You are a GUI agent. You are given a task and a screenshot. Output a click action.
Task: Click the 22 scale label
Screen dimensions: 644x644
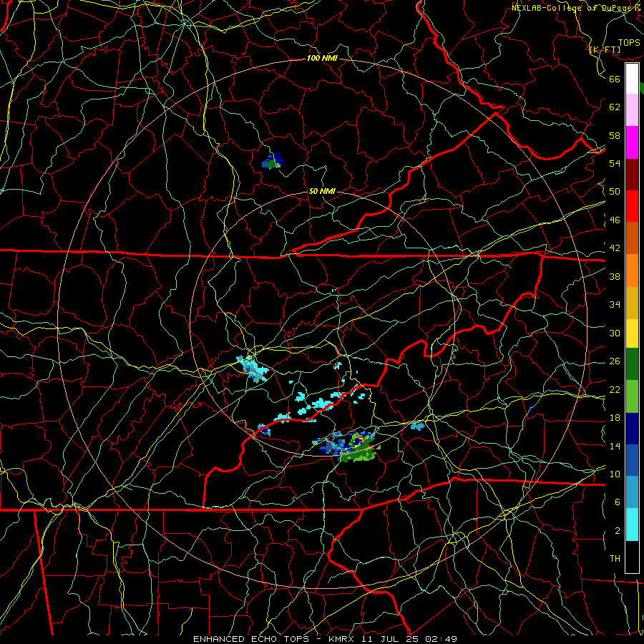(615, 389)
